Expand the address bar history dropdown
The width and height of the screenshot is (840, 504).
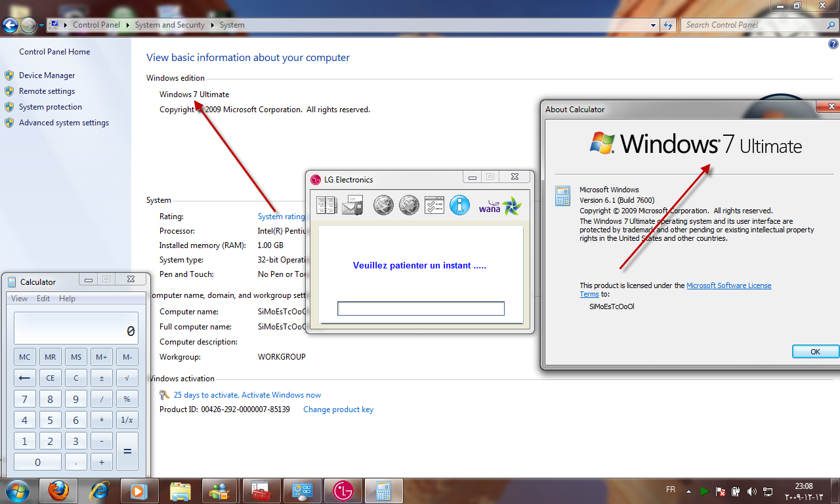[x=653, y=25]
